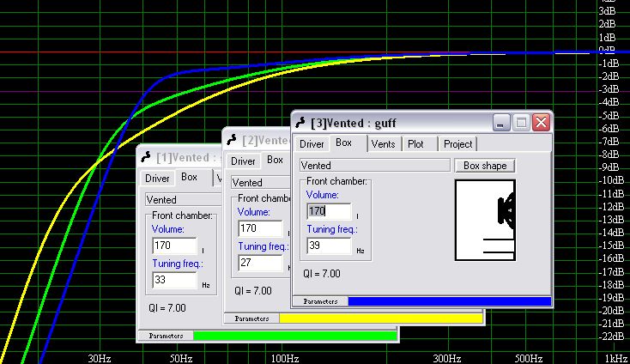The width and height of the screenshot is (630, 364).
Task: Click the Tuning freq.: label in window [1]Vented
Action: (178, 264)
